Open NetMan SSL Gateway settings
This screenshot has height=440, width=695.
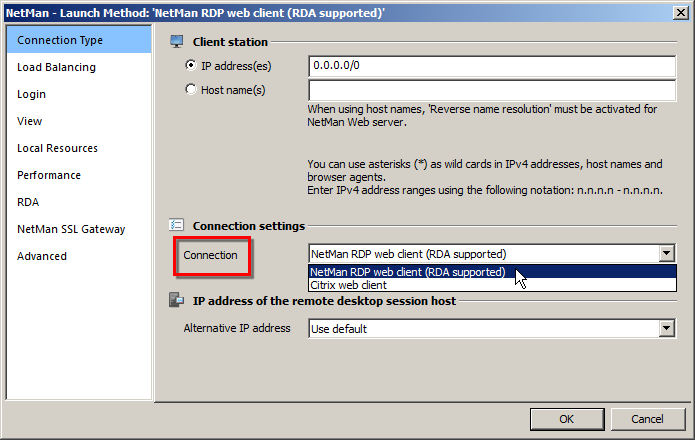[71, 229]
